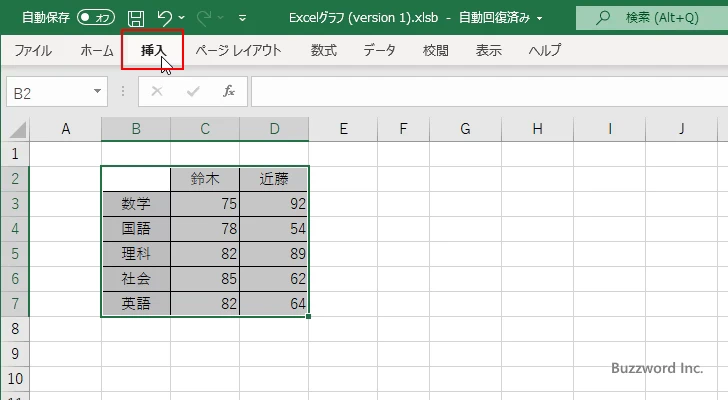
Task: Click the cell containing 社会
Action: point(136,279)
